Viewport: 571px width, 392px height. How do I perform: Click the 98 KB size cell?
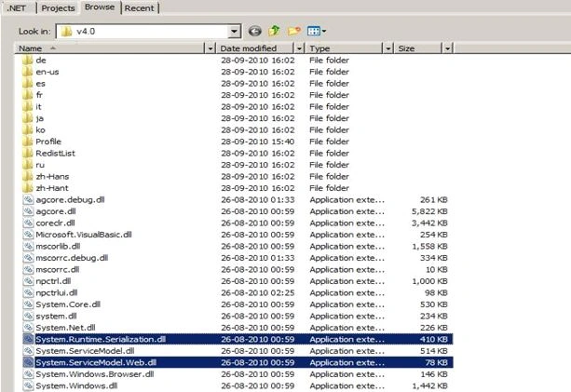(436, 293)
